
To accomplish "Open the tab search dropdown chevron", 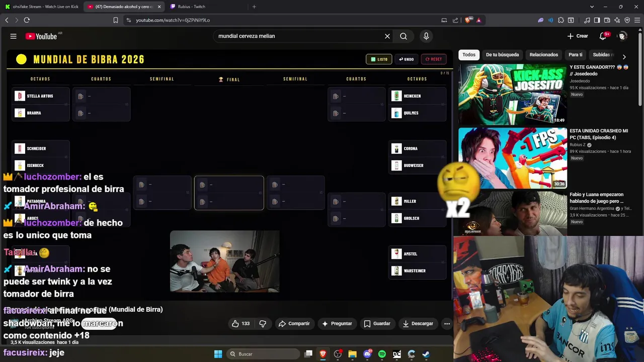I will point(592,7).
